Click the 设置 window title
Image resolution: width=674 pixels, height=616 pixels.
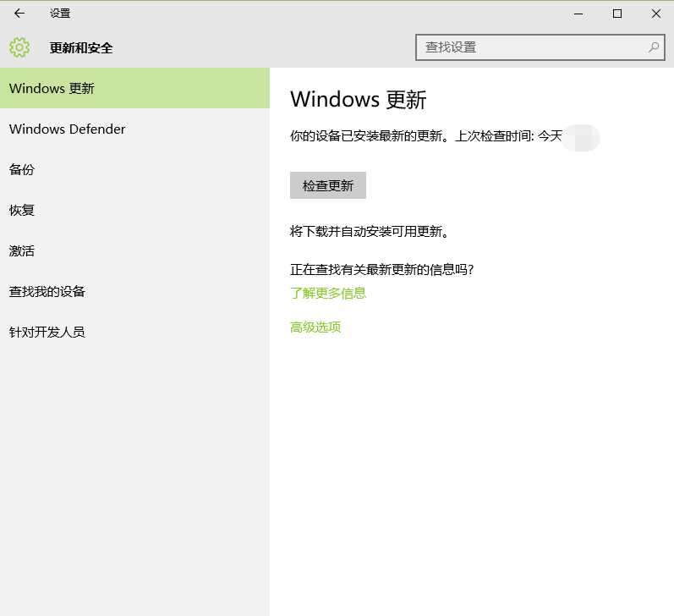(60, 14)
